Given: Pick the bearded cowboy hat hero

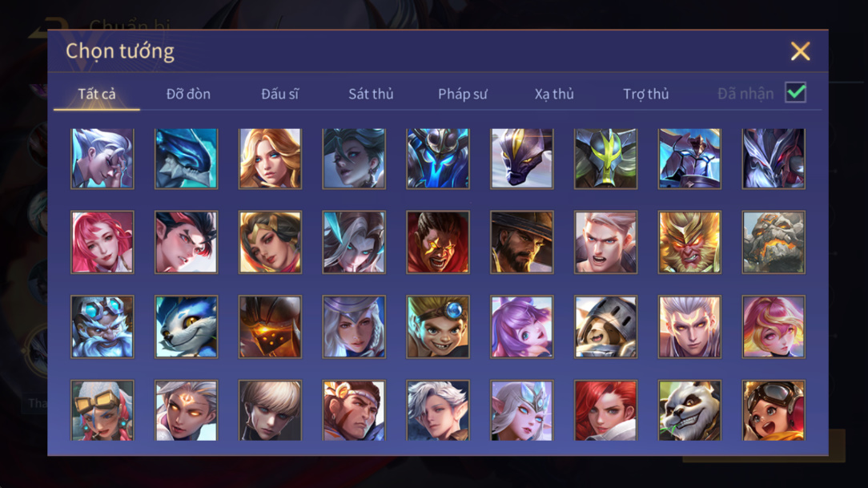Looking at the screenshot, I should (521, 242).
